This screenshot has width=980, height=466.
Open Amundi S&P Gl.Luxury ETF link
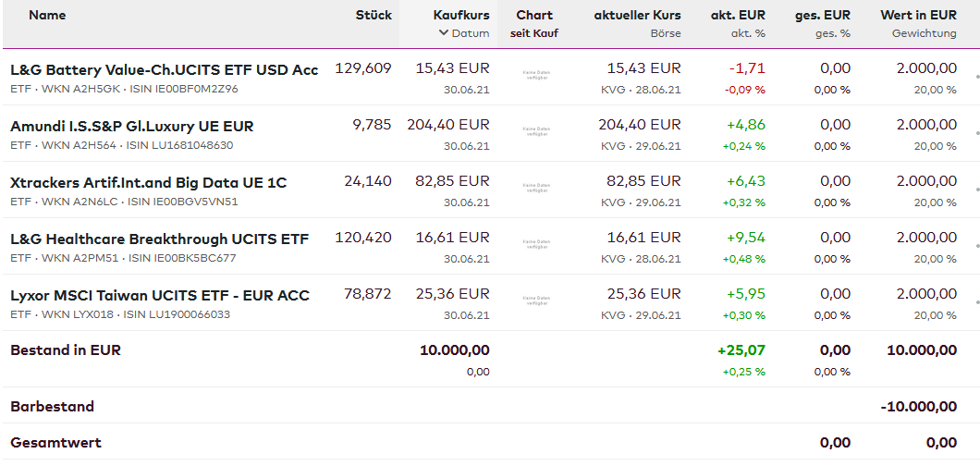click(131, 126)
